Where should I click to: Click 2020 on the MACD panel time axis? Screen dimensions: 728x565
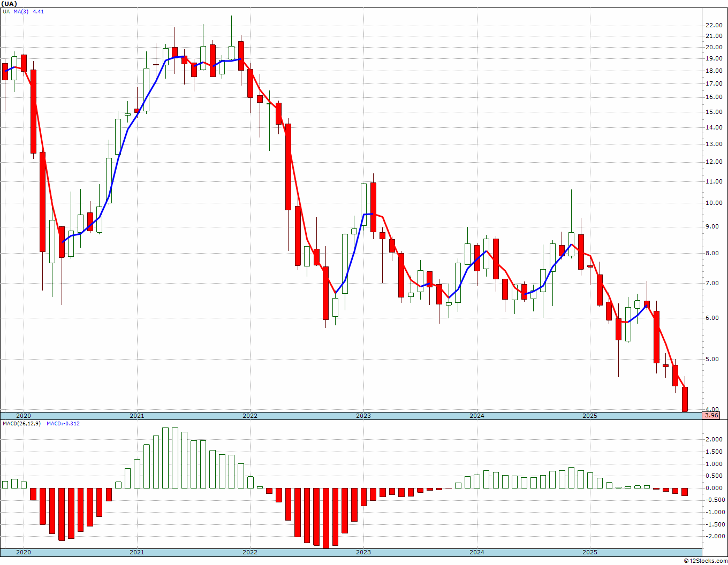pos(23,552)
